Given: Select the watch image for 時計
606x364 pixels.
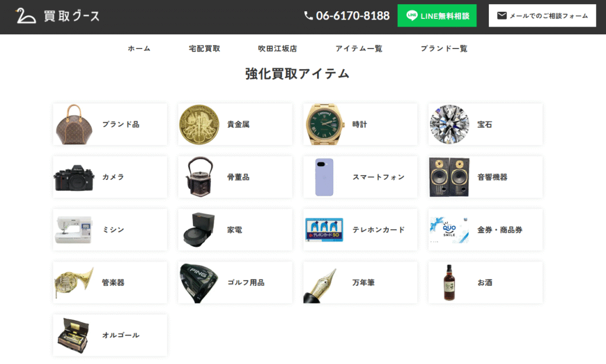Looking at the screenshot, I should click(x=324, y=124).
